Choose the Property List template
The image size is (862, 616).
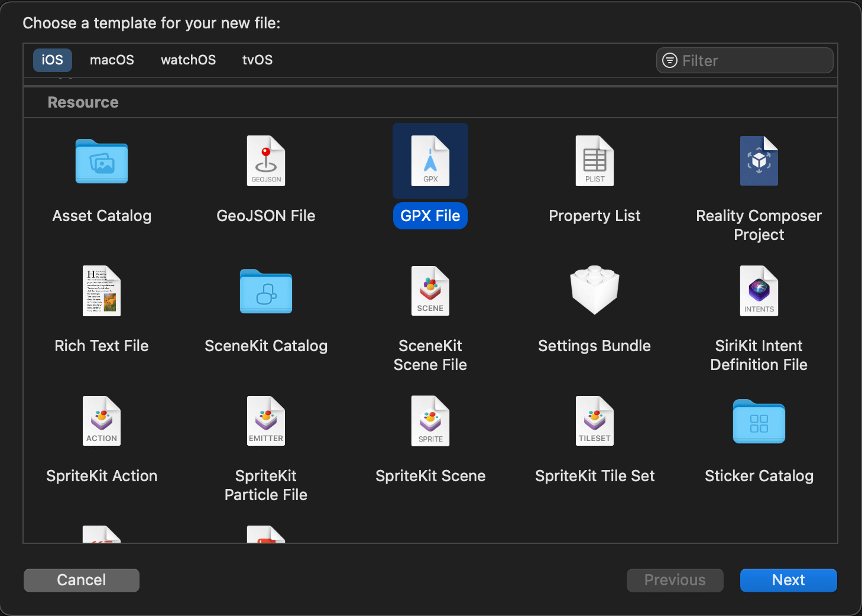pos(594,161)
